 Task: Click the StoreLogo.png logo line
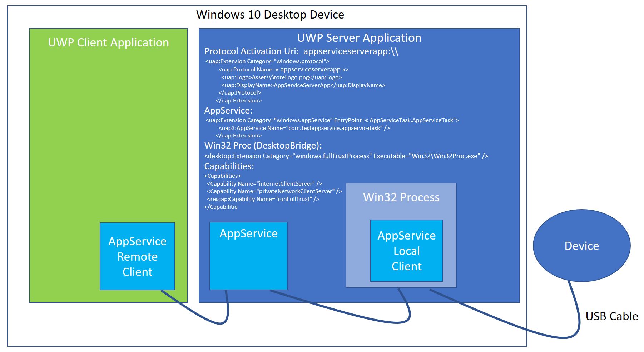point(282,77)
